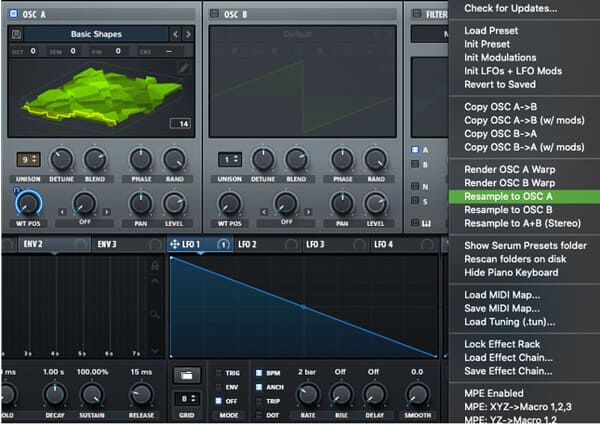Toggle LFO BPM sync checkbox
Screen dimensions: 600x424
pos(259,373)
